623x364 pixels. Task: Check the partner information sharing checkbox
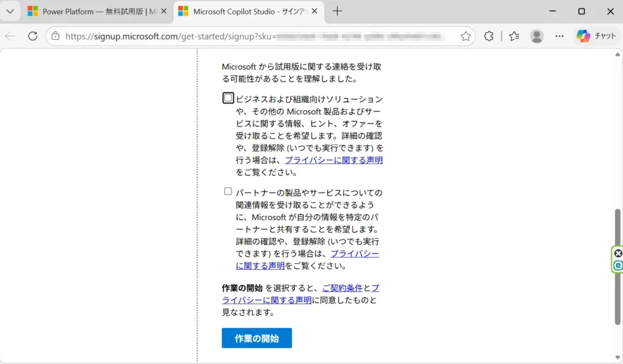pos(228,191)
